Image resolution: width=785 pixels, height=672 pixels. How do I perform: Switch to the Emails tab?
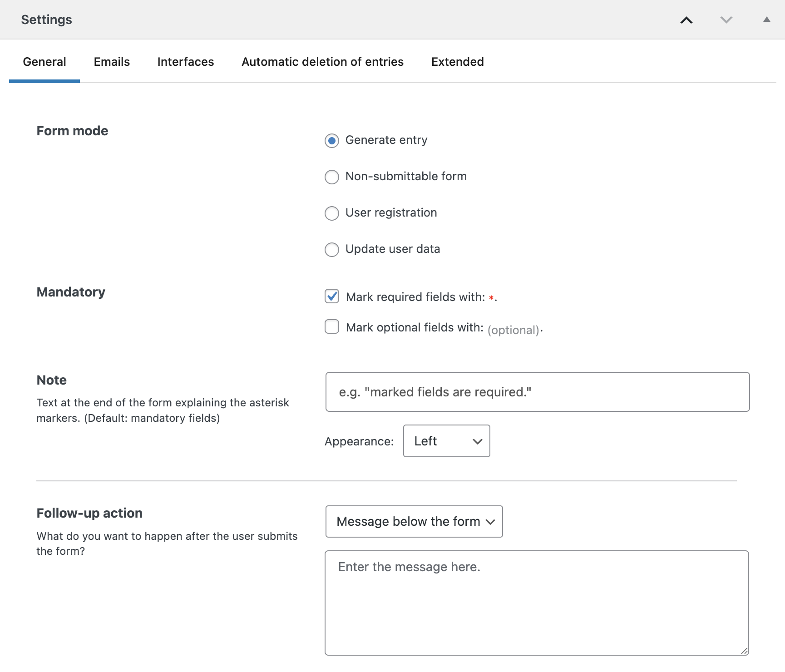(x=112, y=62)
